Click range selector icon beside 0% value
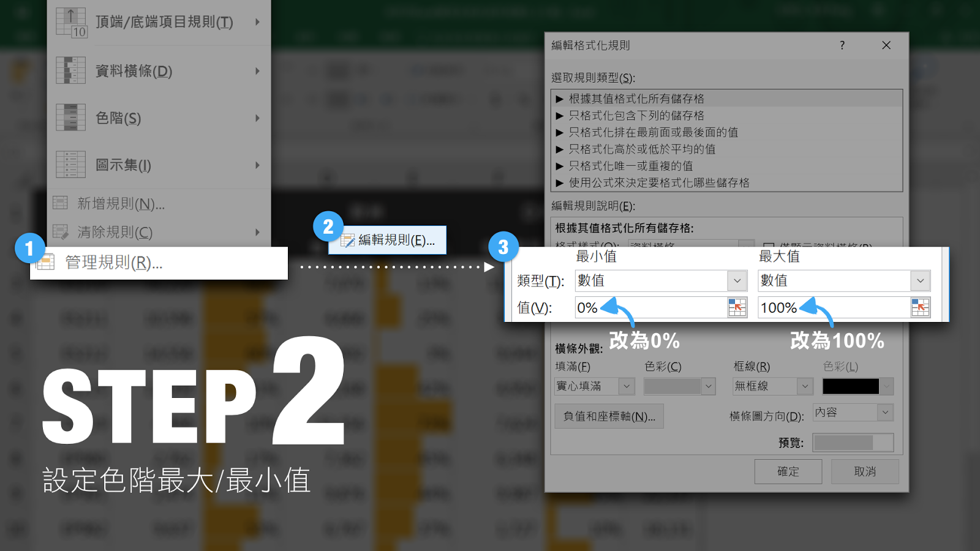This screenshot has height=551, width=980. (x=737, y=307)
